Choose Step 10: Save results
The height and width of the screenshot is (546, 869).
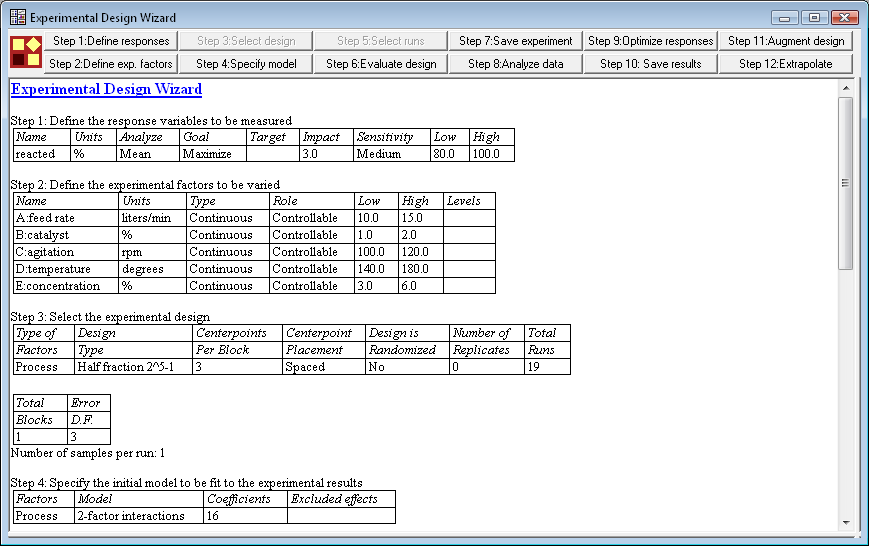(x=650, y=64)
